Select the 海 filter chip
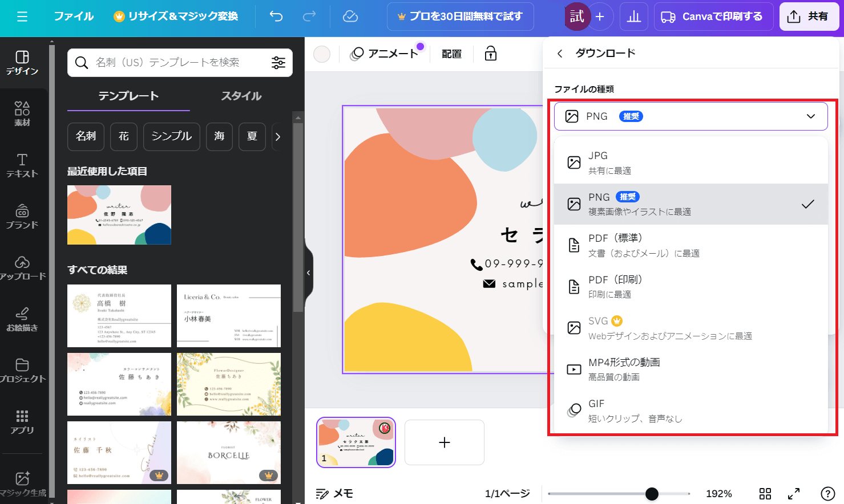The height and width of the screenshot is (504, 844). tap(219, 136)
